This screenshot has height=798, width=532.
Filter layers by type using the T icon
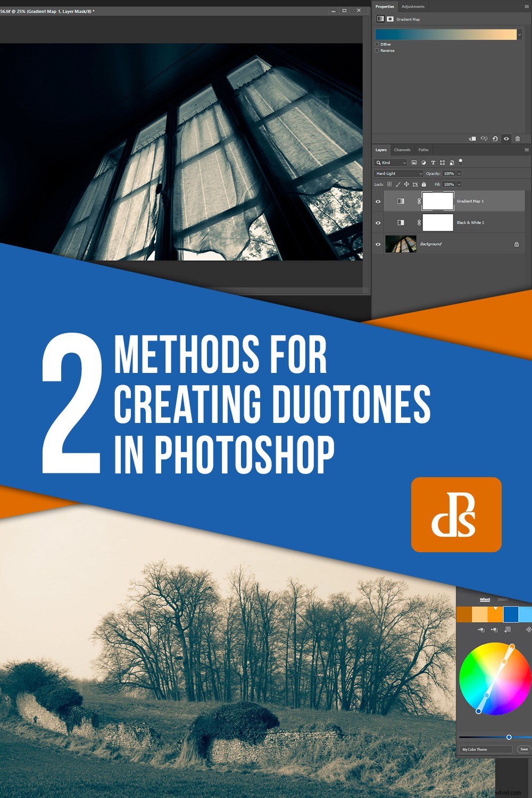point(433,163)
